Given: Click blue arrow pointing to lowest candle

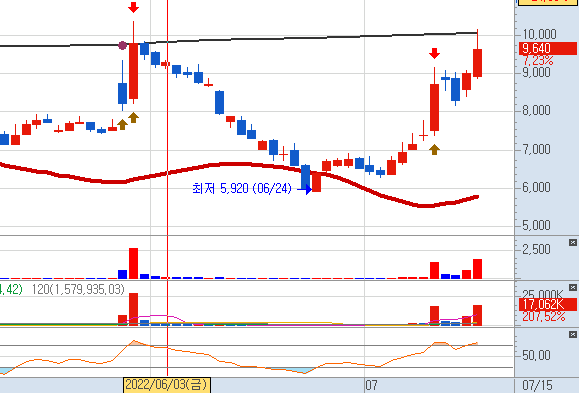Looking at the screenshot, I should (305, 189).
